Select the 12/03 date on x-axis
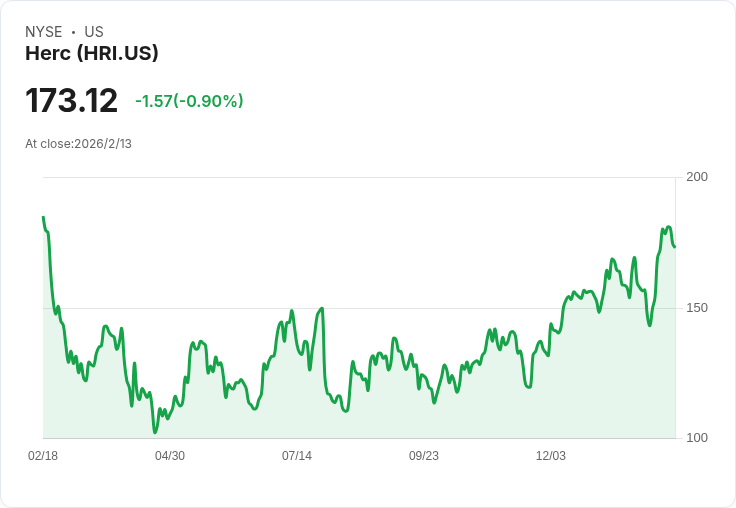Image resolution: width=736 pixels, height=508 pixels. tap(551, 456)
